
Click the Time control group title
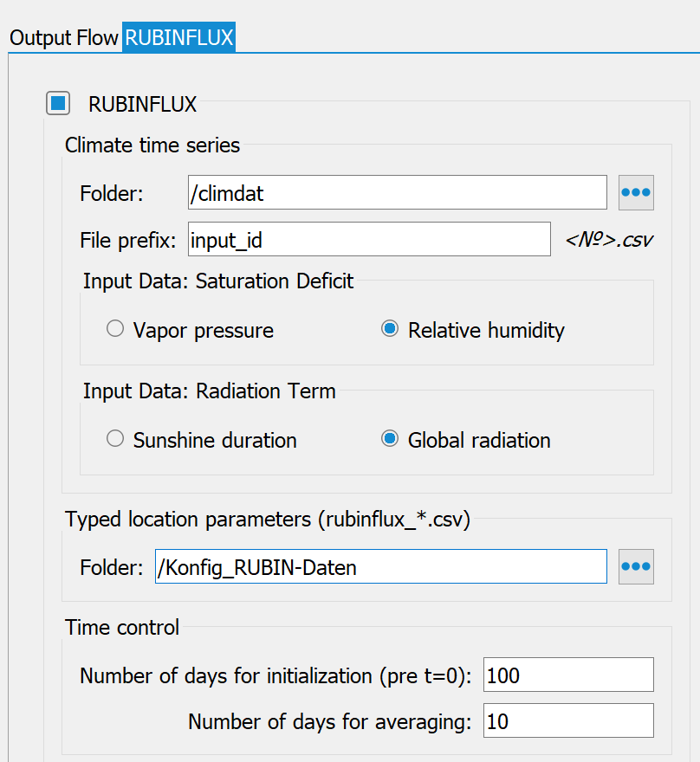[x=122, y=627]
